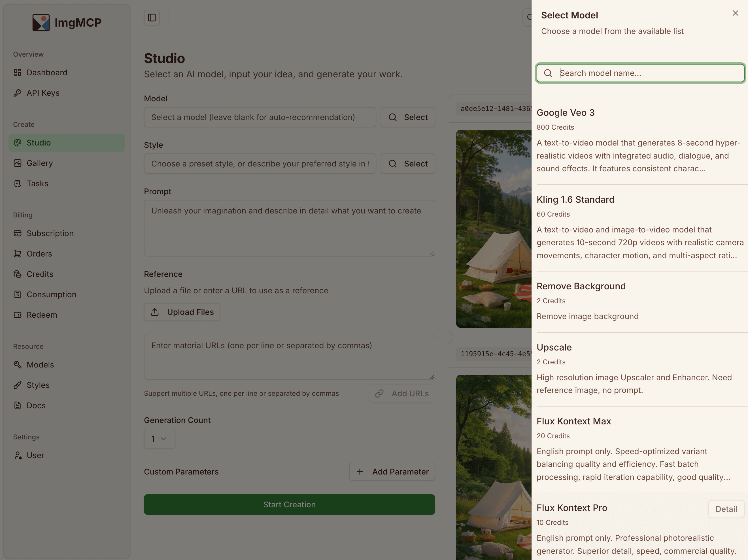Click the Subscription card icon
Screen dimensions: 748x560
point(18,234)
